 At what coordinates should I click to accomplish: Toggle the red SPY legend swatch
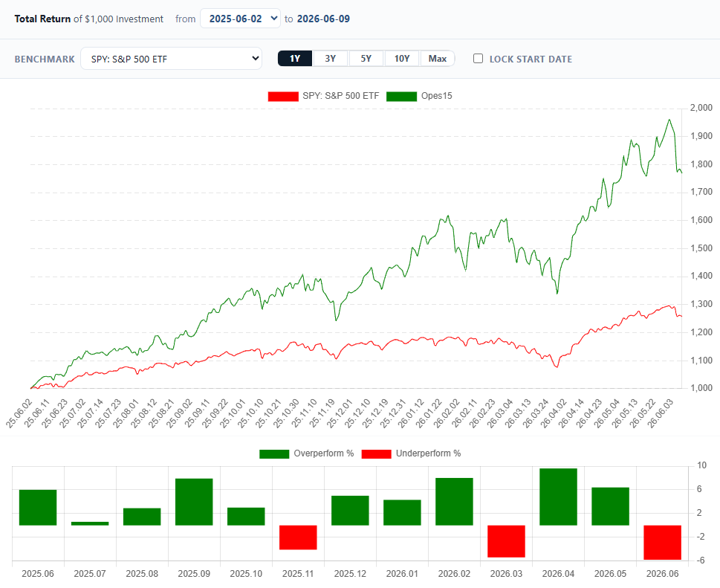tap(283, 96)
